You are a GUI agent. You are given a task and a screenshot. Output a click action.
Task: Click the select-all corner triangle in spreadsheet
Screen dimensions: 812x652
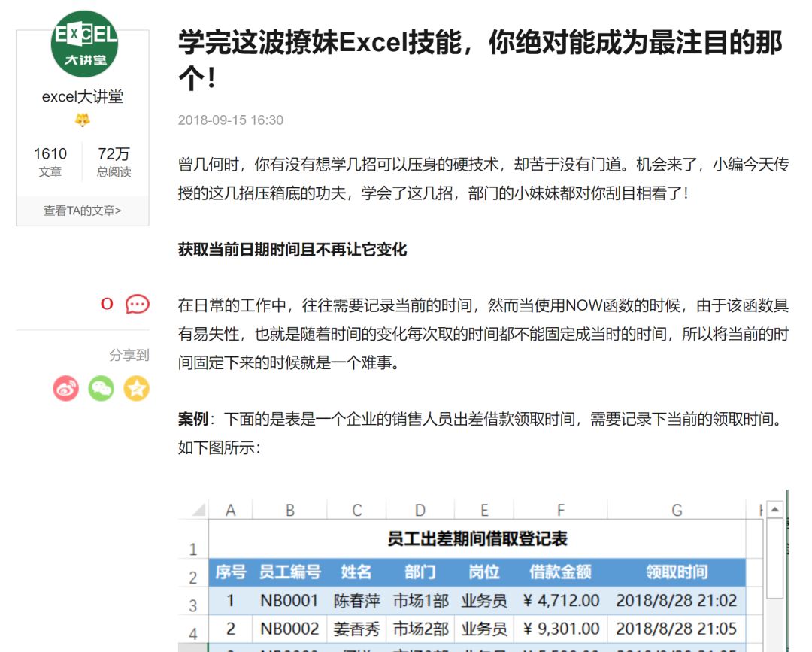(x=198, y=511)
